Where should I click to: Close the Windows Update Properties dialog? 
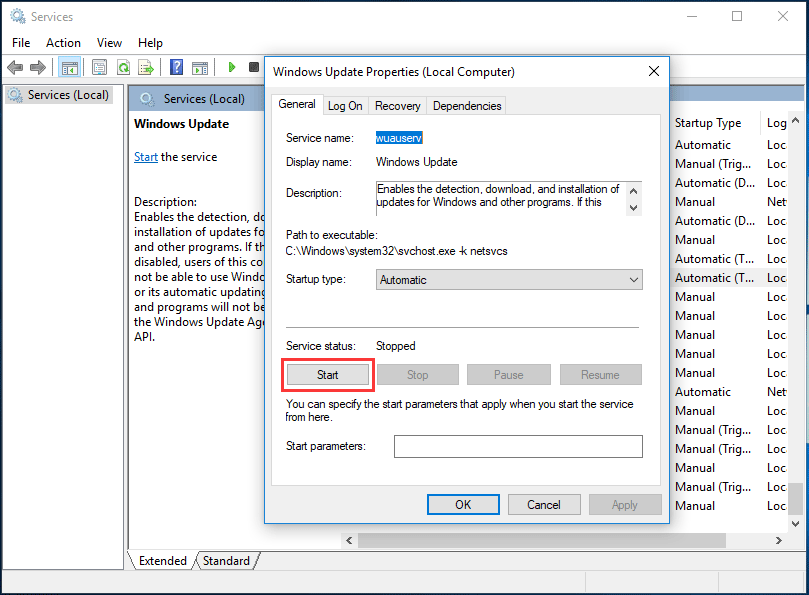(654, 71)
